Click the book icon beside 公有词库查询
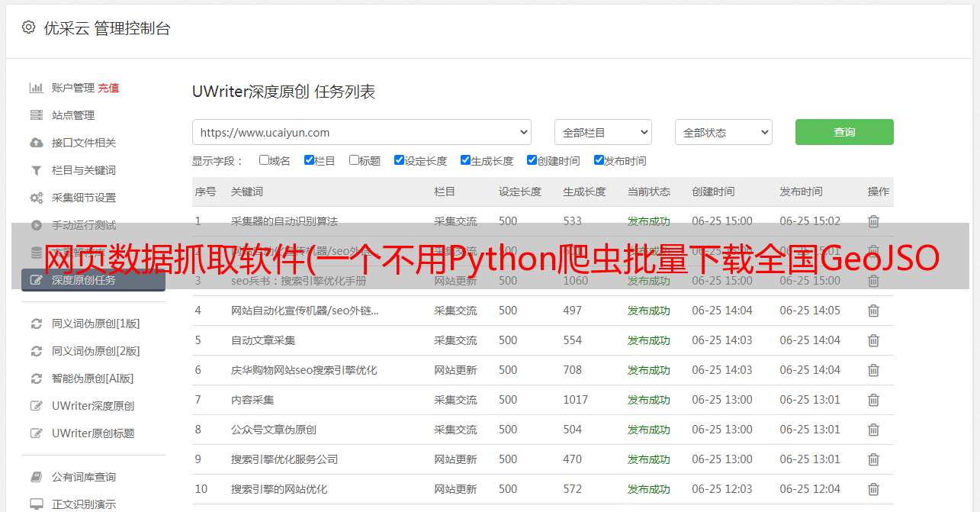The image size is (980, 512). pos(36,477)
